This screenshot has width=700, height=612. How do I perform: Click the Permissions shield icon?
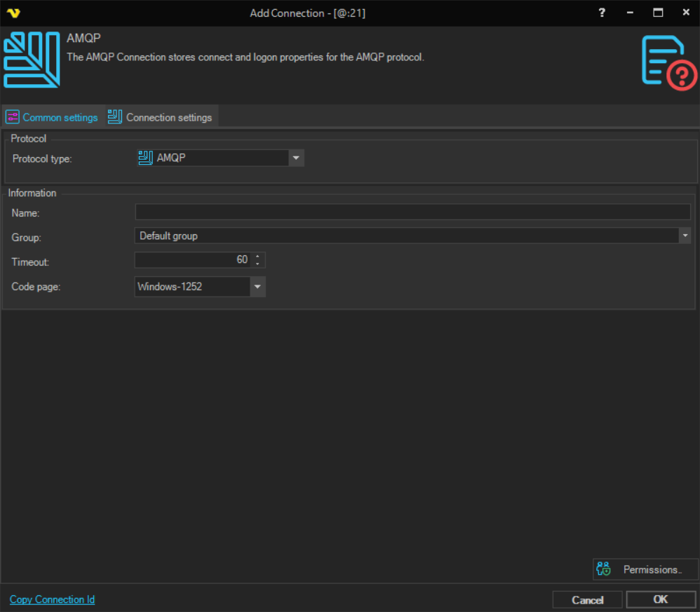[603, 569]
